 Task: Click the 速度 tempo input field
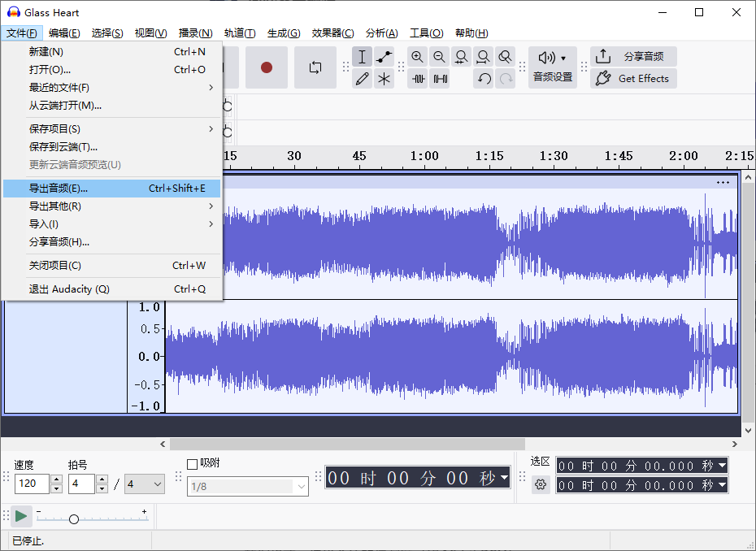(x=32, y=484)
